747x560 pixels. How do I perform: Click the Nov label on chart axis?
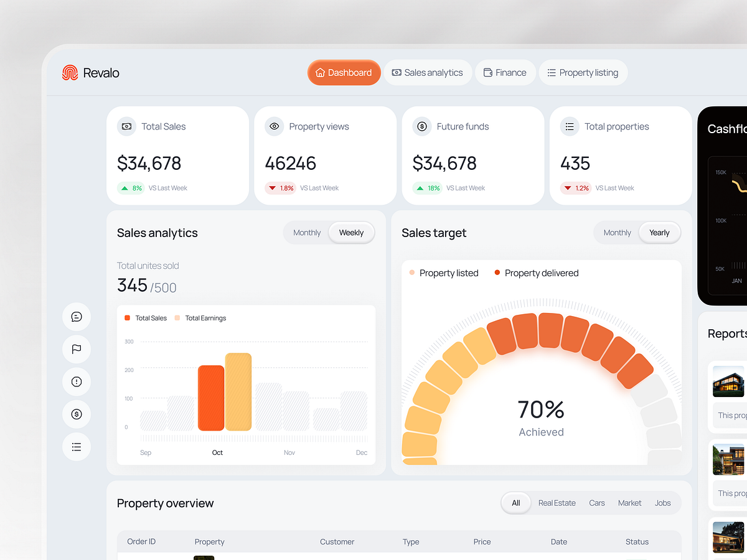pos(289,452)
